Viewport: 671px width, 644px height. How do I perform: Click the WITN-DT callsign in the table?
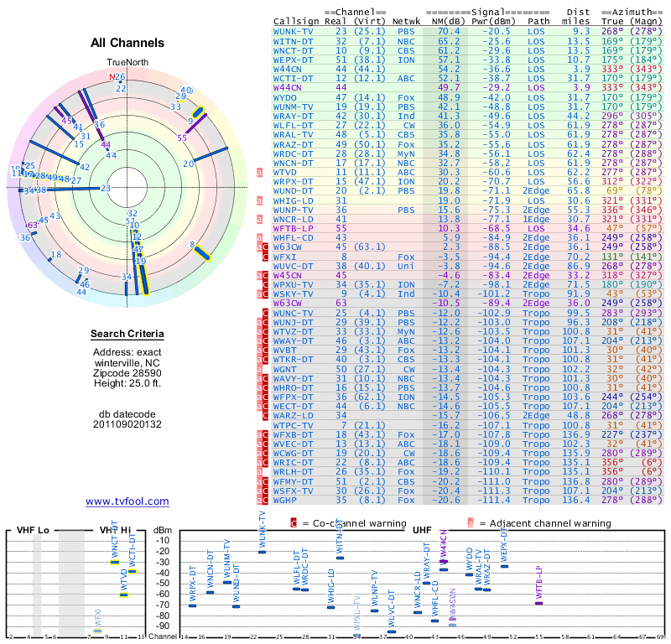293,41
